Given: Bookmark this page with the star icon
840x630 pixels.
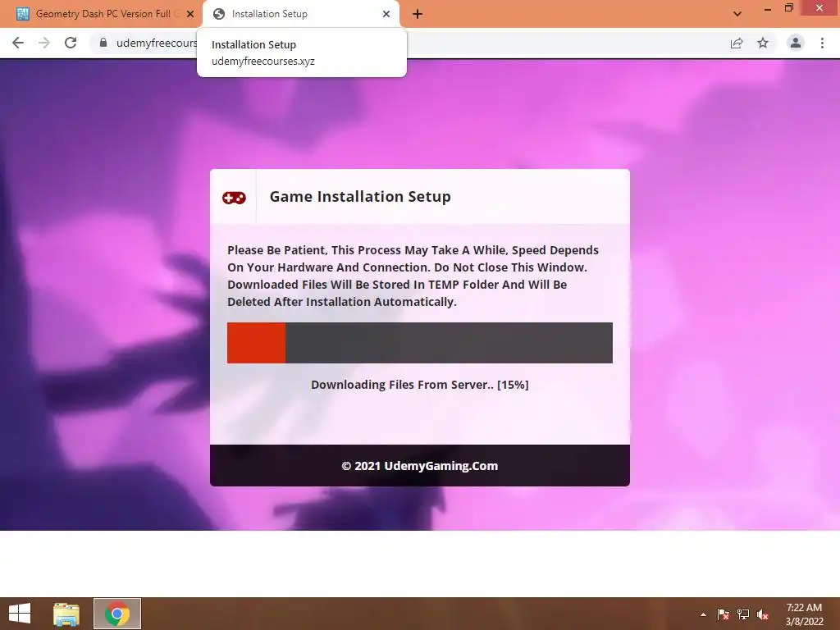Looking at the screenshot, I should pos(763,43).
